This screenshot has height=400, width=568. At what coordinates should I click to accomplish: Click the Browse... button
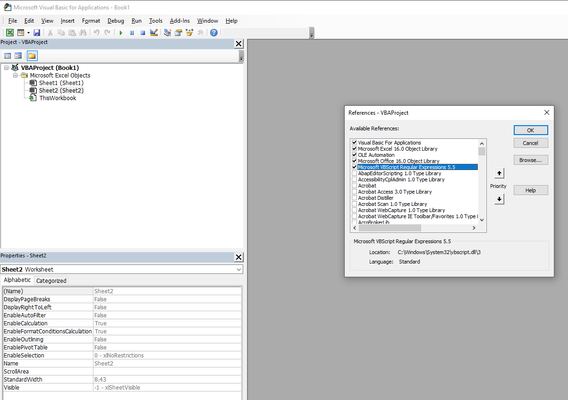click(x=531, y=160)
